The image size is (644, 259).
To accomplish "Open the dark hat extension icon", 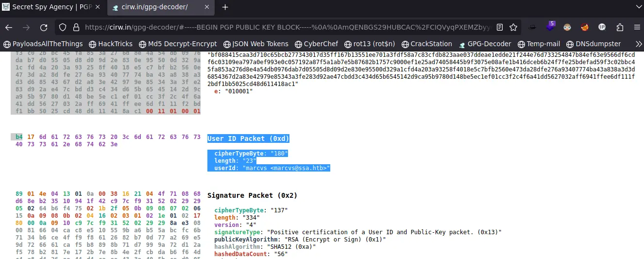I will [x=533, y=27].
